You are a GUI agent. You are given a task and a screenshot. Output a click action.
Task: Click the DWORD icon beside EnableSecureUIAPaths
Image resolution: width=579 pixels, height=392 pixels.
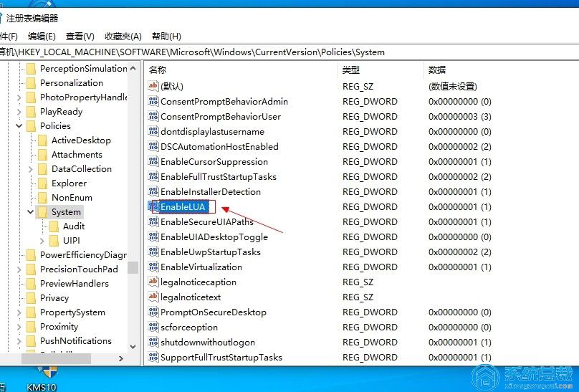153,222
